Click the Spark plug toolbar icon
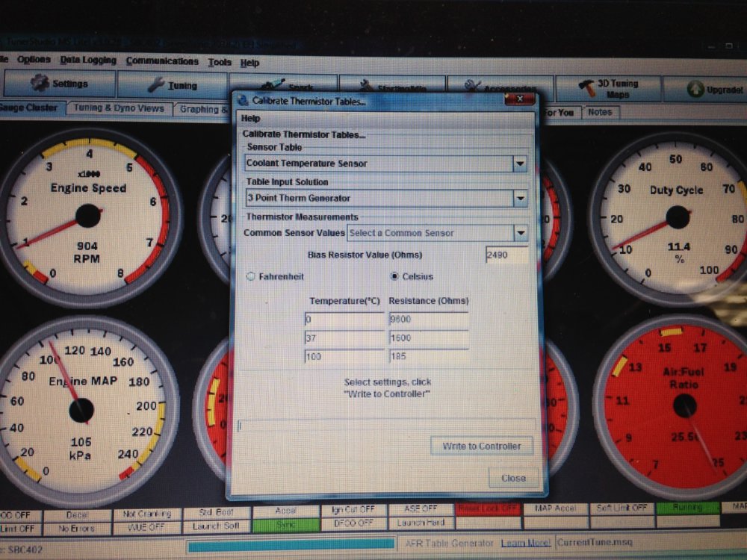Image resolution: width=747 pixels, height=560 pixels. pyautogui.click(x=272, y=86)
